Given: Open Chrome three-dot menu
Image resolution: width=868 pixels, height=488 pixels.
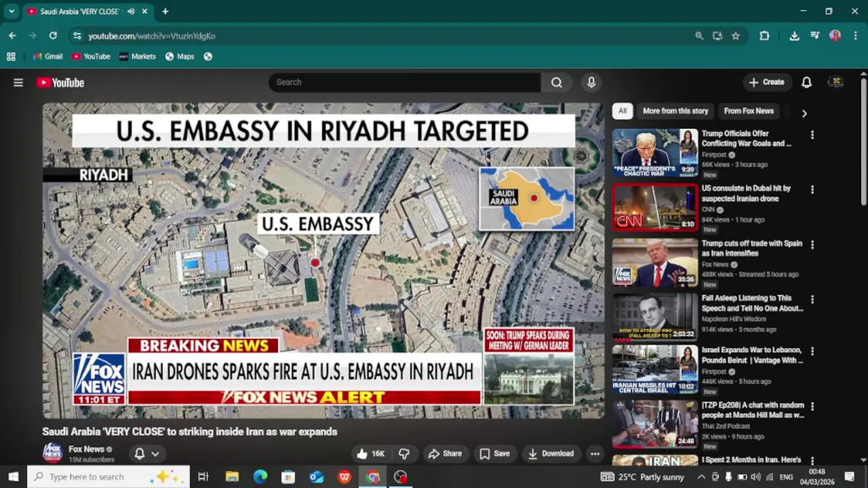Looking at the screenshot, I should 855,36.
